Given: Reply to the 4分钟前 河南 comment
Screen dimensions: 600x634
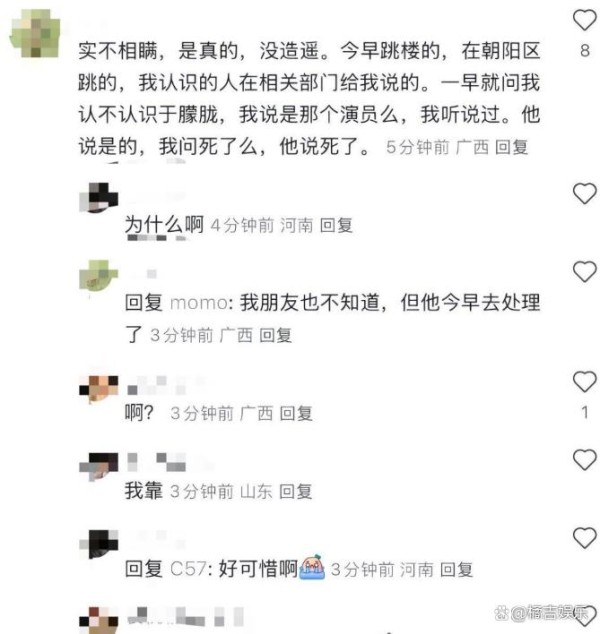Looking at the screenshot, I should pos(336,225).
